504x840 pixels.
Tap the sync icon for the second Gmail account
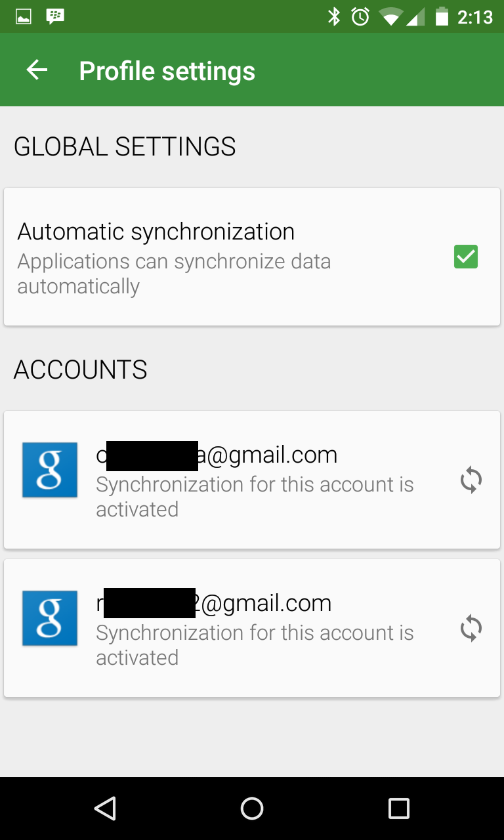(471, 629)
